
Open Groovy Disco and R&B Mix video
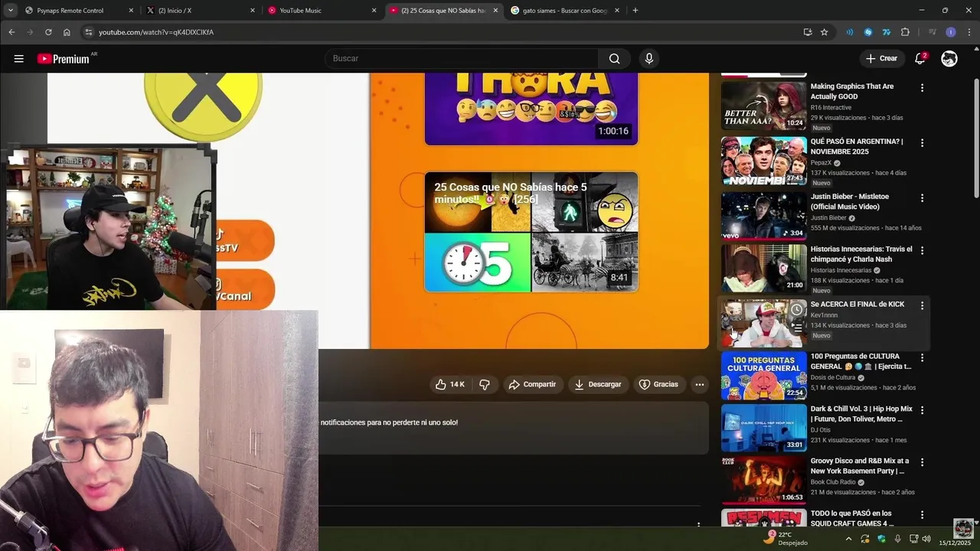(x=860, y=466)
